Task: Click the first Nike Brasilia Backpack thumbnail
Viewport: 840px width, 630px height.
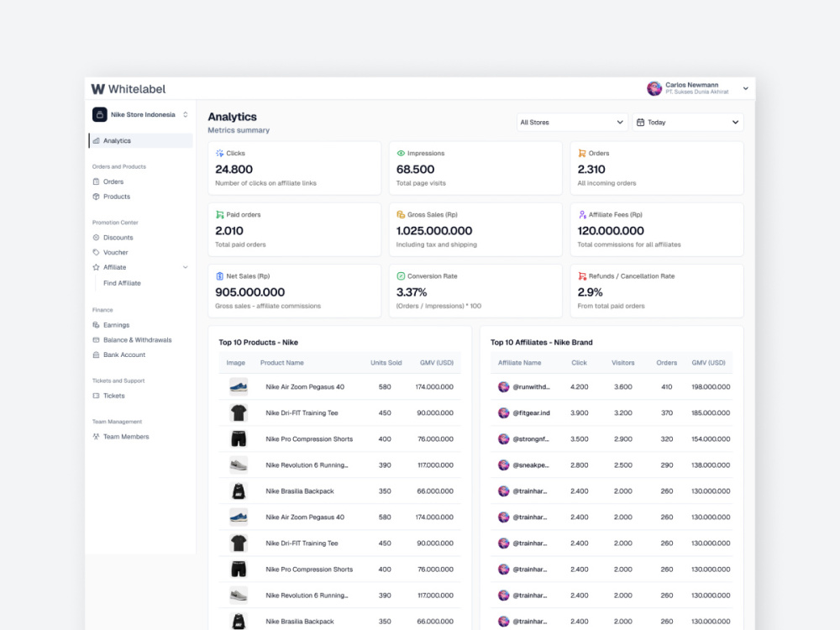Action: [239, 491]
